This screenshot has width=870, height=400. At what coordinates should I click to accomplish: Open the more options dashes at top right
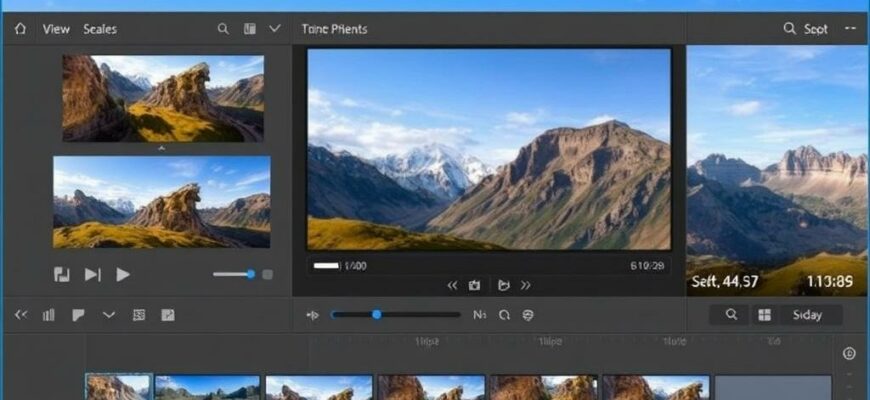click(850, 28)
